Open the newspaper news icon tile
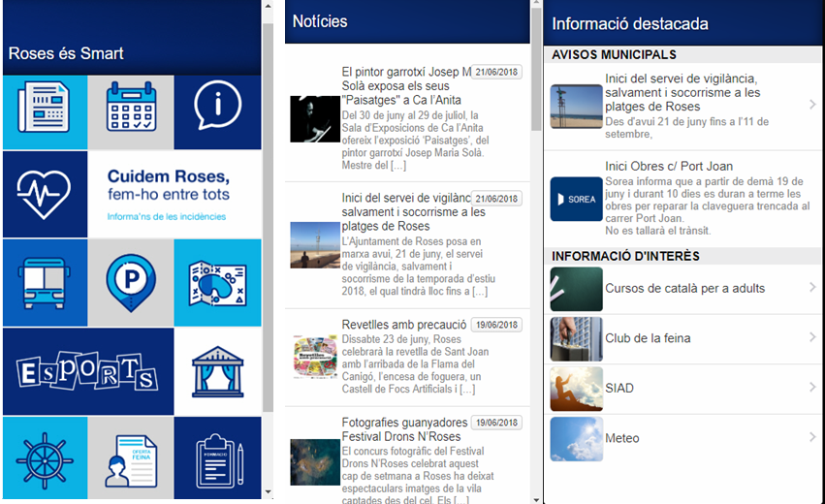The height and width of the screenshot is (504, 825). (x=45, y=111)
